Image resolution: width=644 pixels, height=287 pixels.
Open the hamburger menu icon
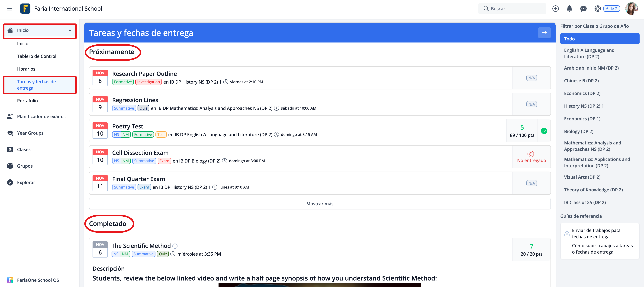(10, 9)
